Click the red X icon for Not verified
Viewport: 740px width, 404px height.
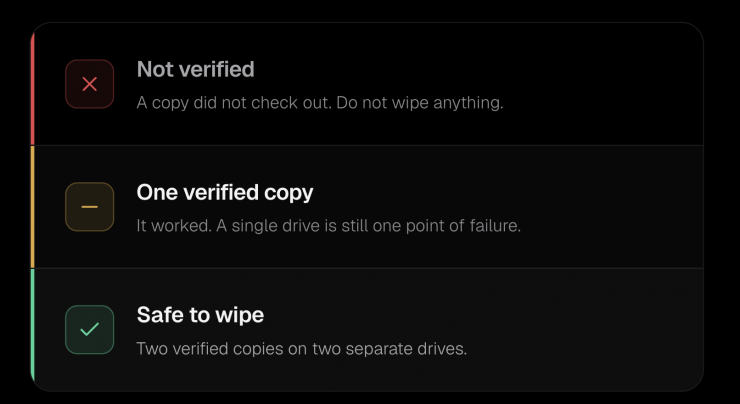(90, 84)
